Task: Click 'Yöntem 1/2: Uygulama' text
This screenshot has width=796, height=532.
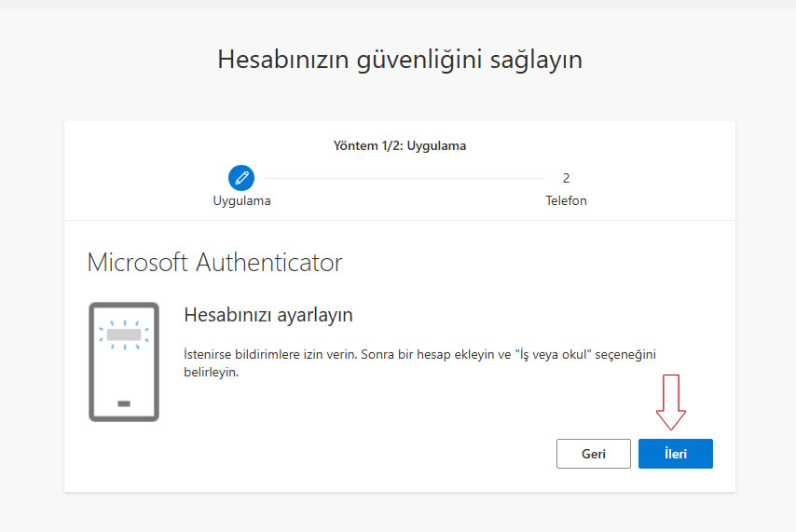Action: [x=400, y=145]
